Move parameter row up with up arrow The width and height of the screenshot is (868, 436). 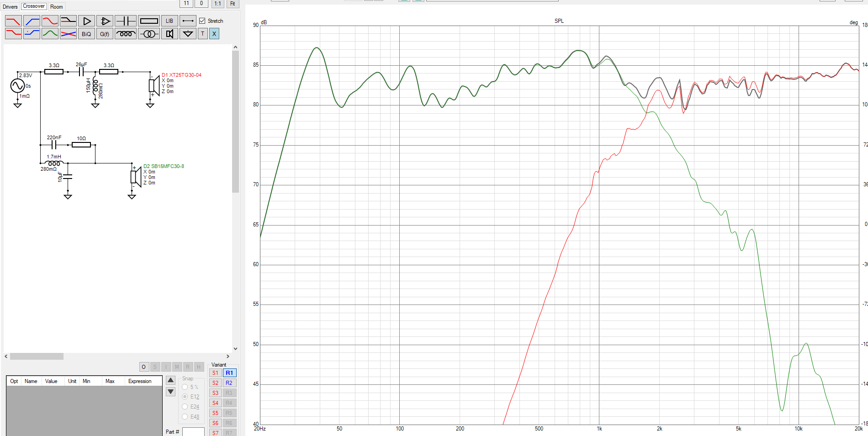170,380
